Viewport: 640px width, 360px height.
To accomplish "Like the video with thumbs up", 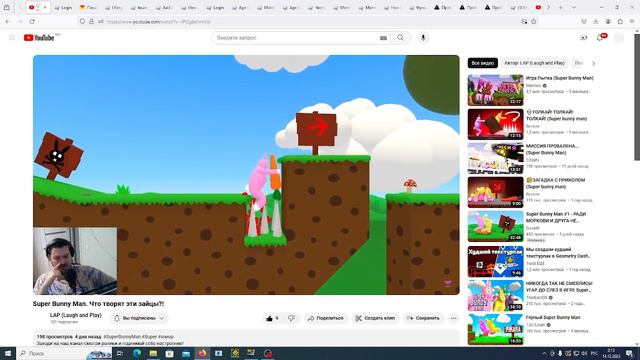I will coord(272,318).
